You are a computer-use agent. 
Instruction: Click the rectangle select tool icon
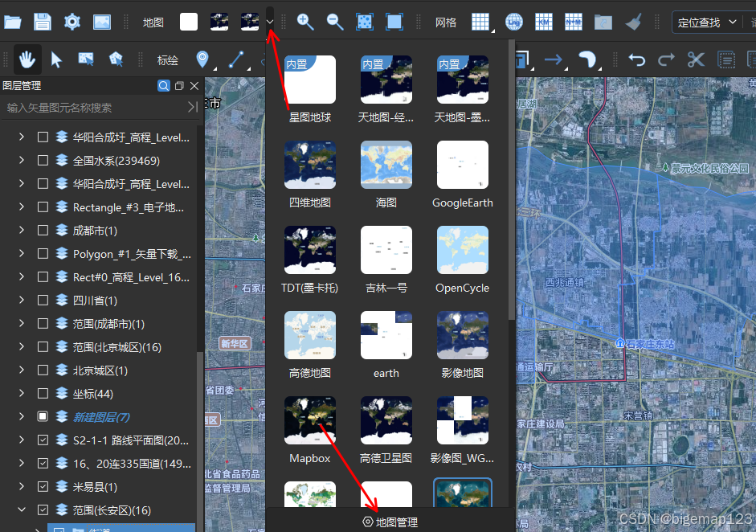86,59
